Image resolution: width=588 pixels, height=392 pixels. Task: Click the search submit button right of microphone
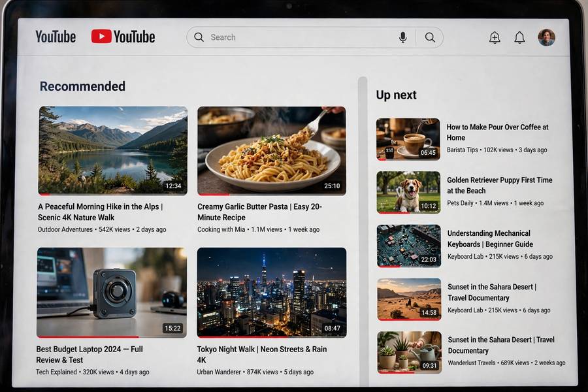(430, 37)
